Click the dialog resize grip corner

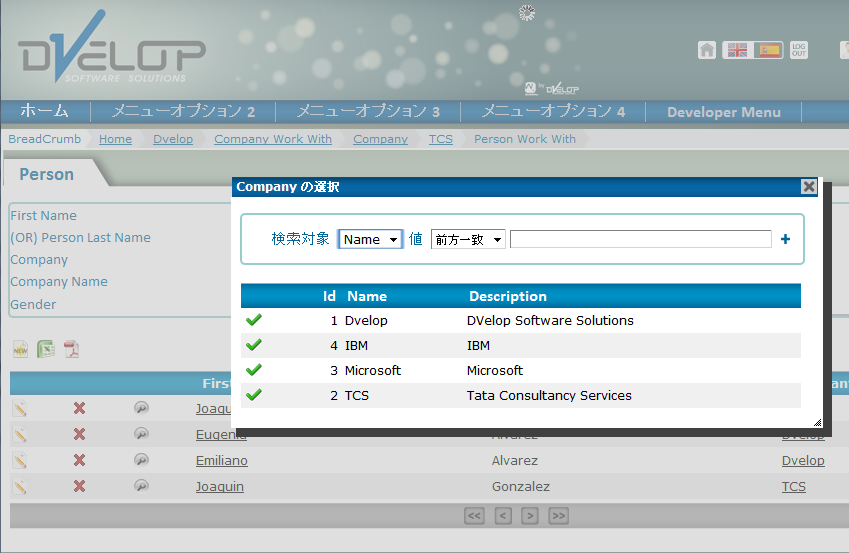pos(817,422)
